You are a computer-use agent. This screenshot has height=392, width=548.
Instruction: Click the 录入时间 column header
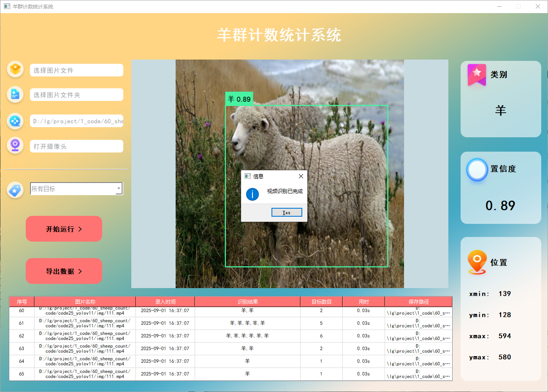165,302
